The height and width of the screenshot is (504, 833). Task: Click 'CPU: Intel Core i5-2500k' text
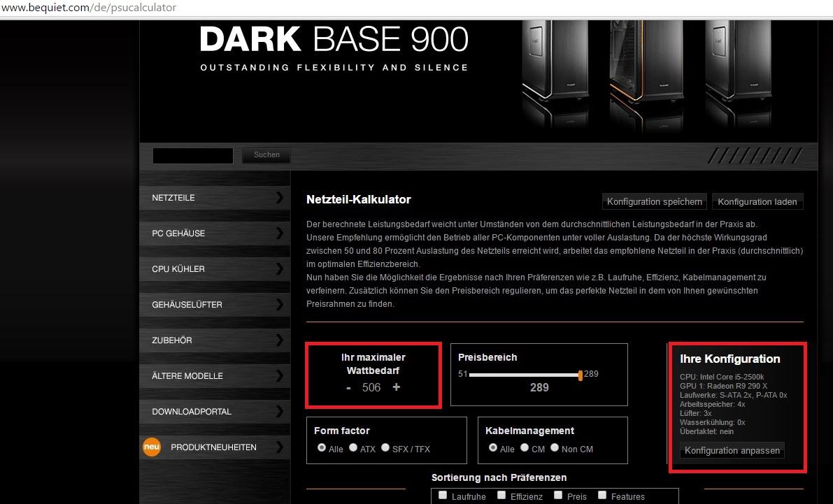coord(722,377)
